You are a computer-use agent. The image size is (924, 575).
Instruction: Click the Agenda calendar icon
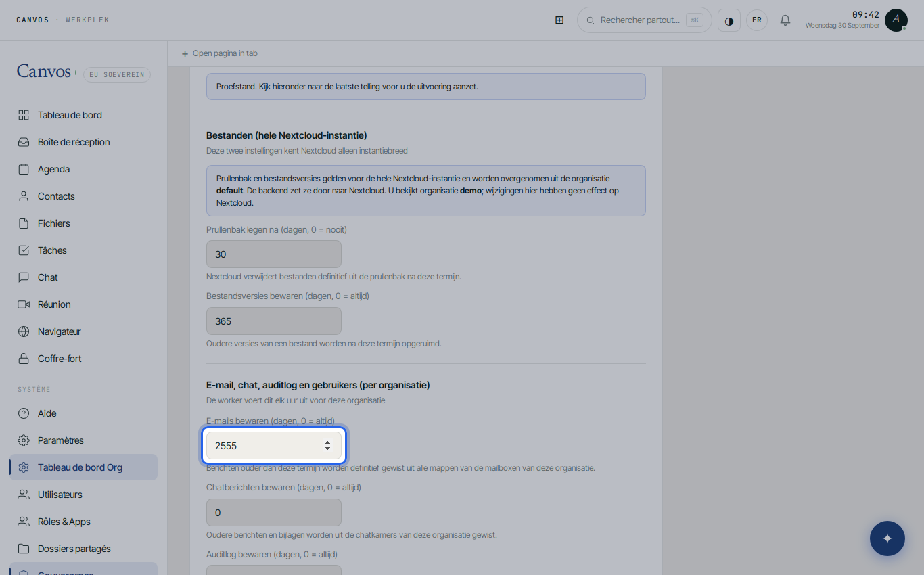pos(24,169)
